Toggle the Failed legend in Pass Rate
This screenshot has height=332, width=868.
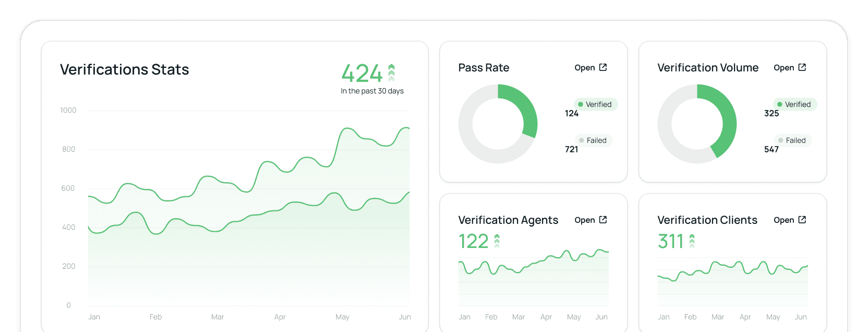point(594,140)
